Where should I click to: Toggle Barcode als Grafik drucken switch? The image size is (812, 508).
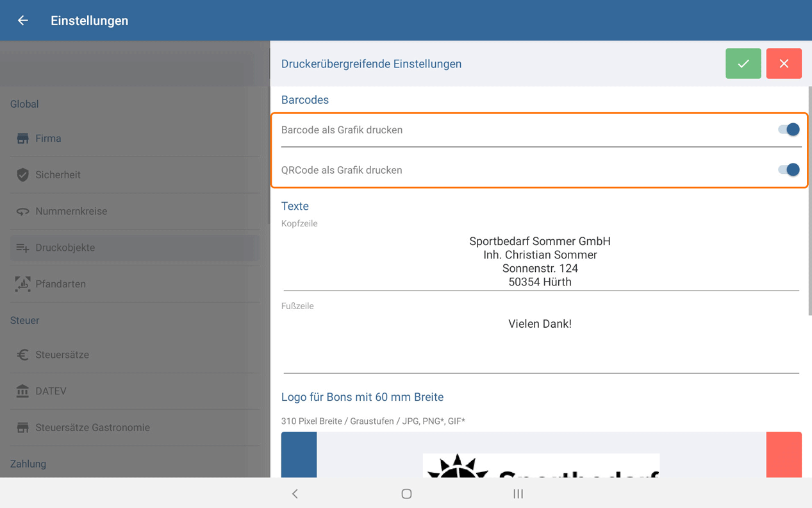(789, 130)
